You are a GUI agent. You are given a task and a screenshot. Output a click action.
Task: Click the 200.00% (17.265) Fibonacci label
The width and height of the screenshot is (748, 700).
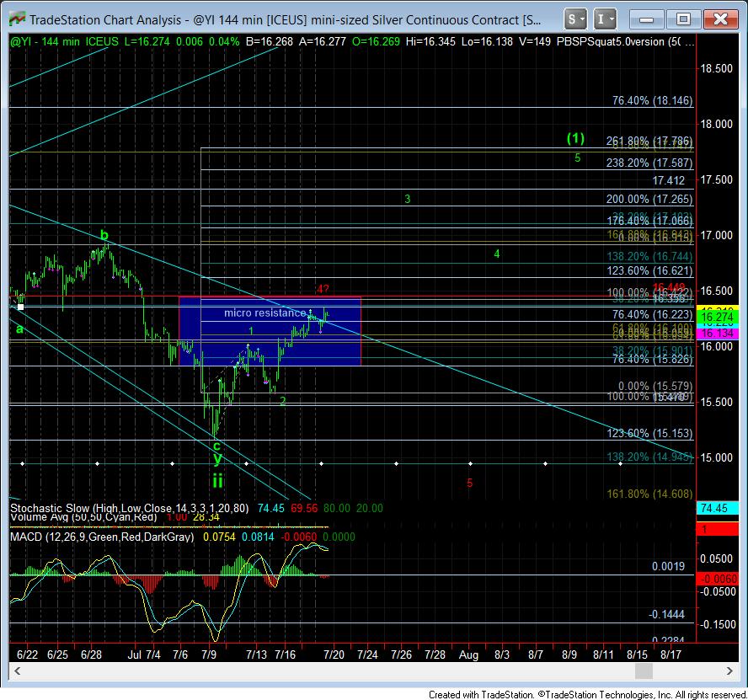(649, 199)
